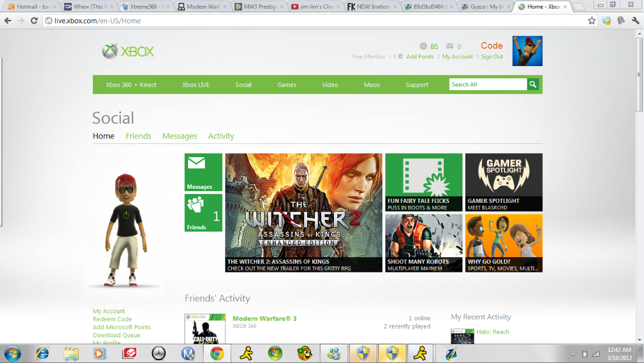Click Chrome forward arrow
The height and width of the screenshot is (363, 644).
pyautogui.click(x=21, y=20)
